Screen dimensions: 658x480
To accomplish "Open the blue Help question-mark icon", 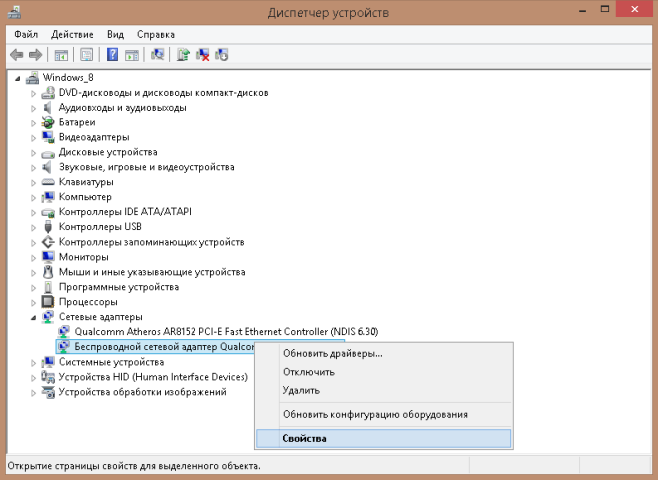I will (112, 55).
